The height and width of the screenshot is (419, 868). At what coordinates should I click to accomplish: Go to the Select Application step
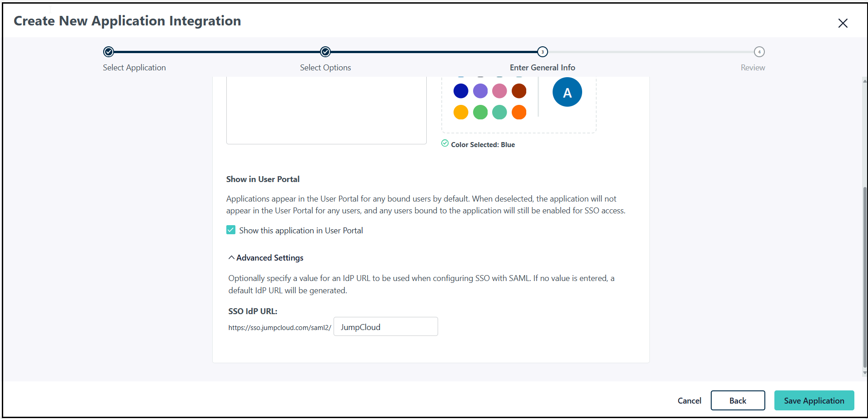coord(108,52)
